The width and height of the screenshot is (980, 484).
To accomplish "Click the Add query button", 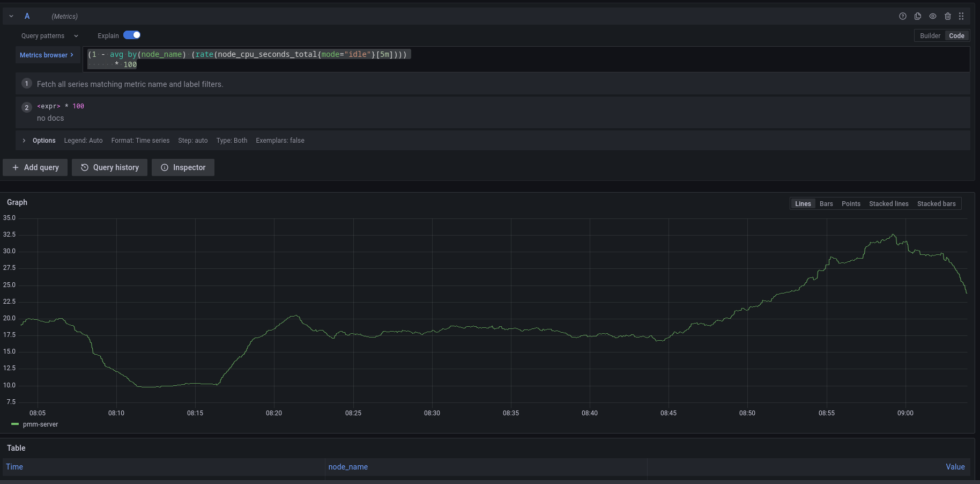I will (35, 167).
